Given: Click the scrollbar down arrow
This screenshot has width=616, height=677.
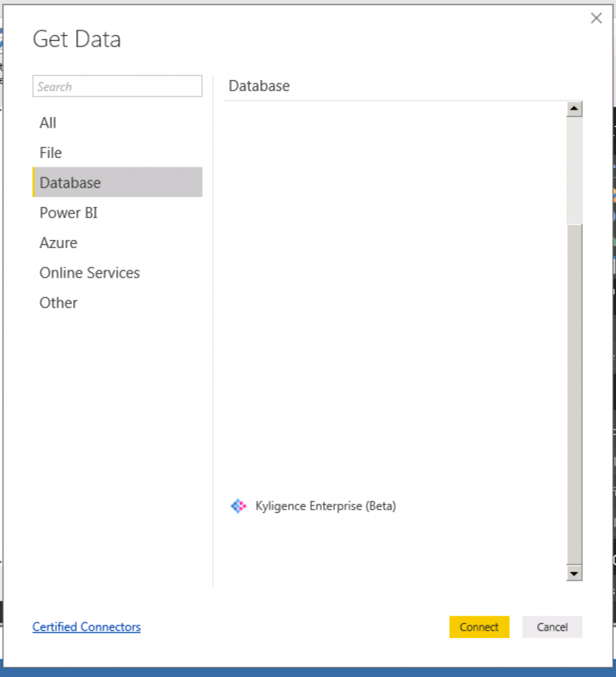Looking at the screenshot, I should tap(574, 573).
